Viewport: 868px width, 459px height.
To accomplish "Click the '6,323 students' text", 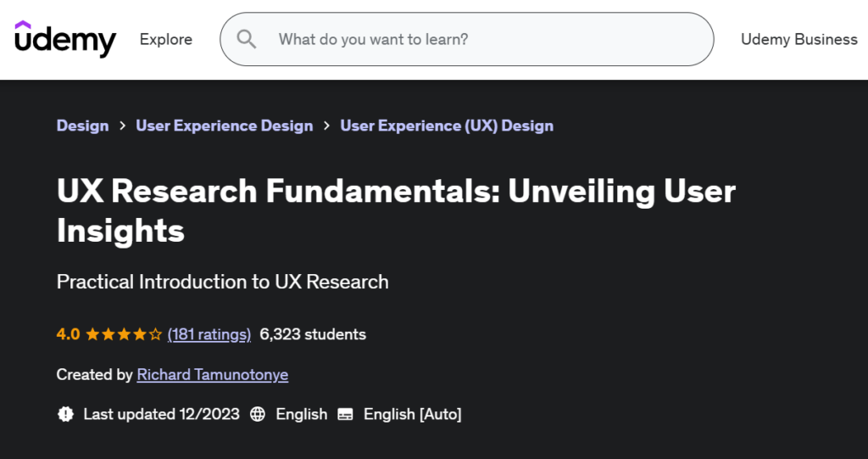I will (x=313, y=334).
